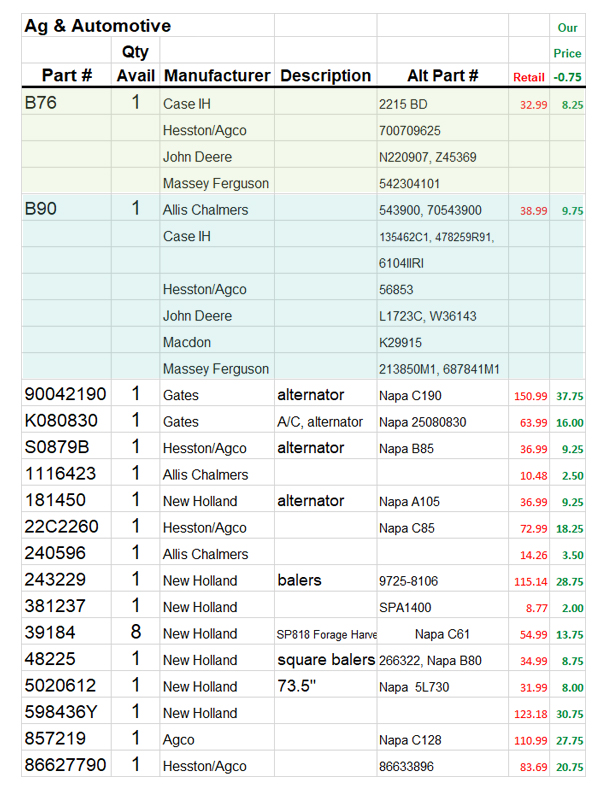Select alt part "Napa 25080830"
This screenshot has height=792, width=612.
pos(422,422)
